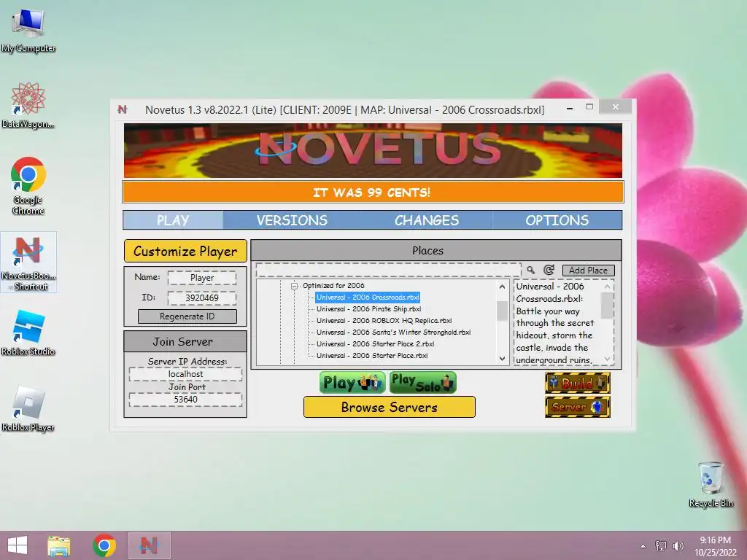Click the Add Place button

point(589,270)
